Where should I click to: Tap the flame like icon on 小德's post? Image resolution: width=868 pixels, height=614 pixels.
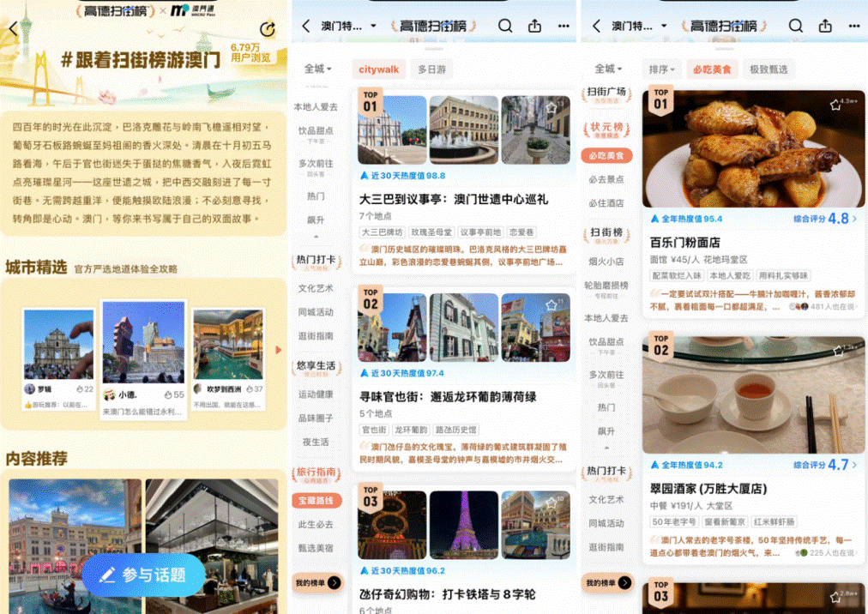point(166,395)
